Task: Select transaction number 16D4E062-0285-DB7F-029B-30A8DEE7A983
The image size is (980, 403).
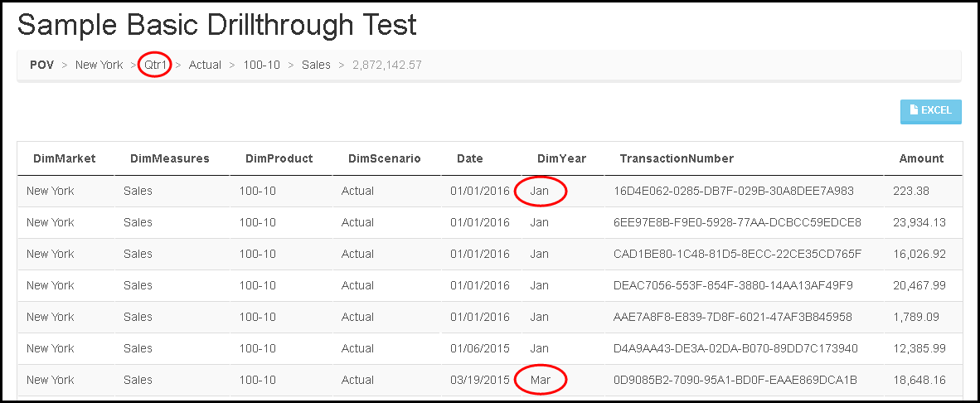Action: pos(734,192)
